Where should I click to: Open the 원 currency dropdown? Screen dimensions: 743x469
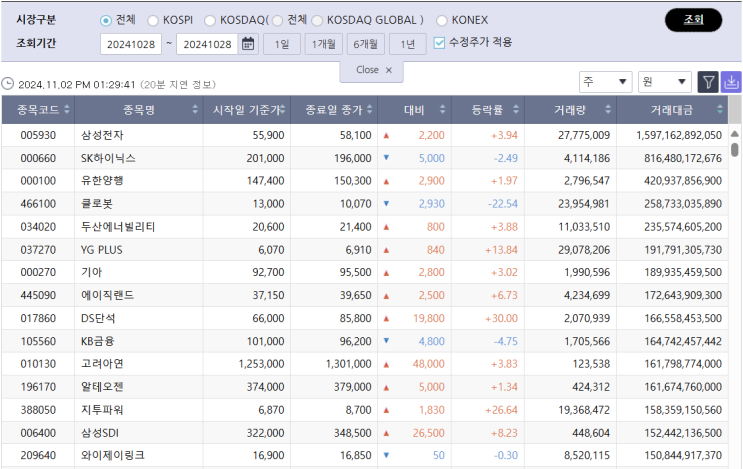click(664, 82)
